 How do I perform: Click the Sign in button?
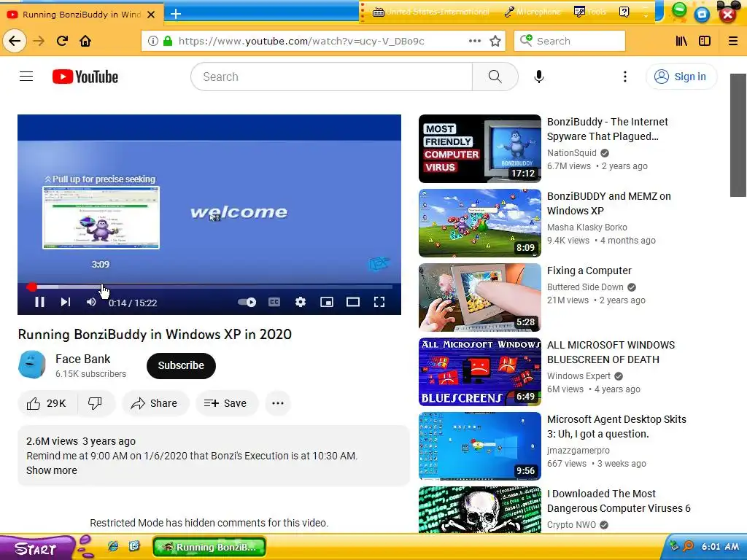(681, 77)
